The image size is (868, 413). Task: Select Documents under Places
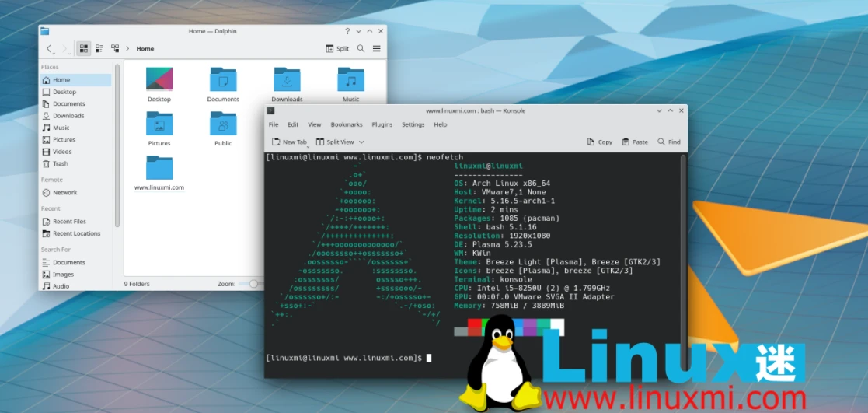76,103
